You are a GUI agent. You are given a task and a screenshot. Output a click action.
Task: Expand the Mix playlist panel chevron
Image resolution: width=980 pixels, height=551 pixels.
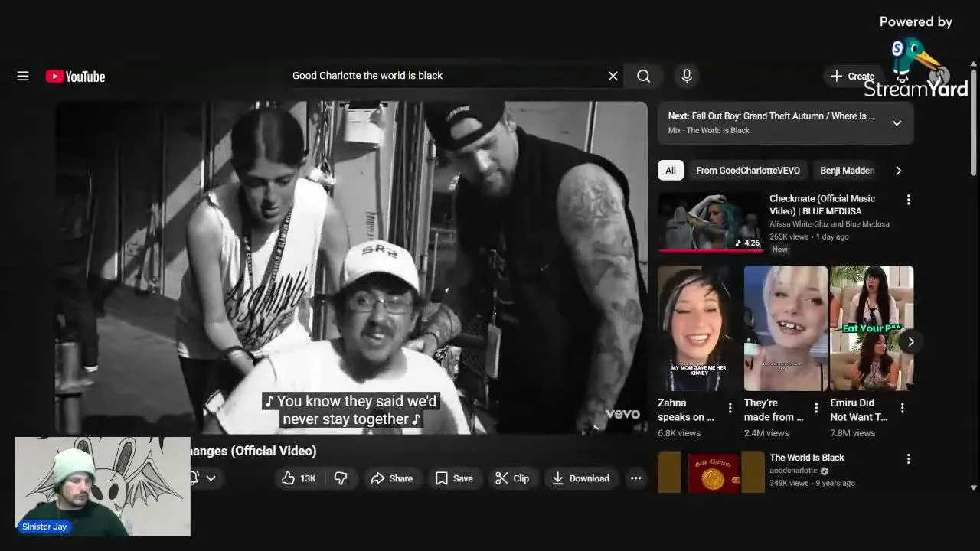(x=897, y=122)
